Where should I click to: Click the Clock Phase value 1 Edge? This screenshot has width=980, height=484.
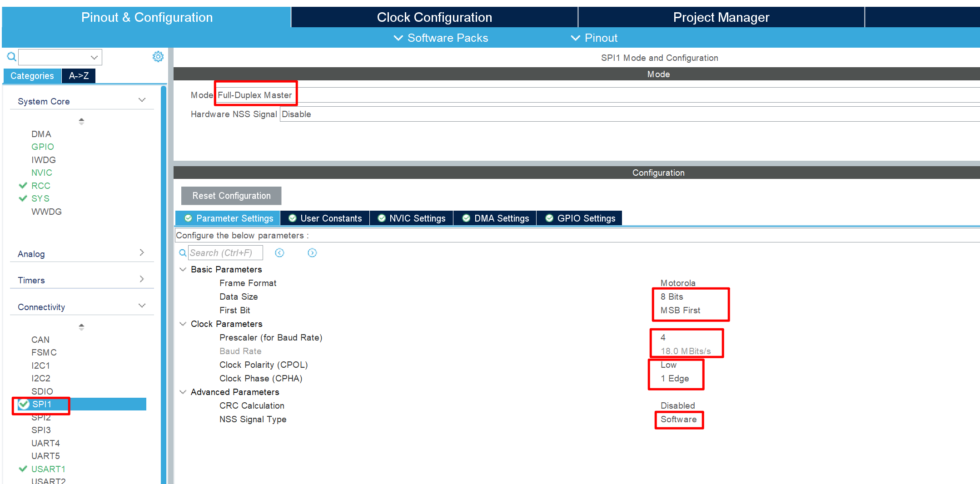click(x=675, y=378)
